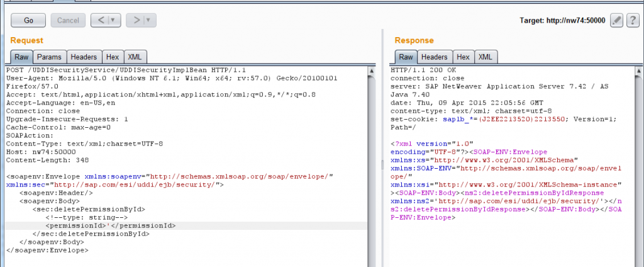The image size is (644, 267).
Task: Click the date: Thu, 09 Apr 2015 line
Action: click(x=468, y=103)
